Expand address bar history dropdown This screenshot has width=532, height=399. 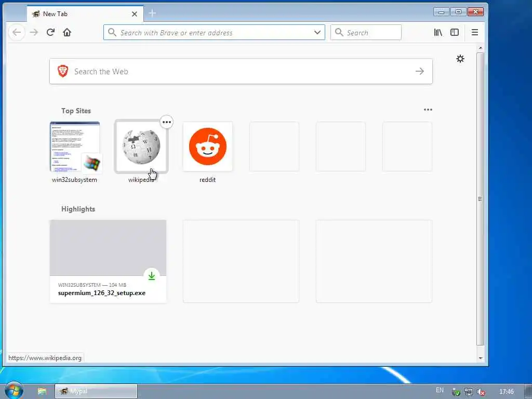click(x=317, y=33)
